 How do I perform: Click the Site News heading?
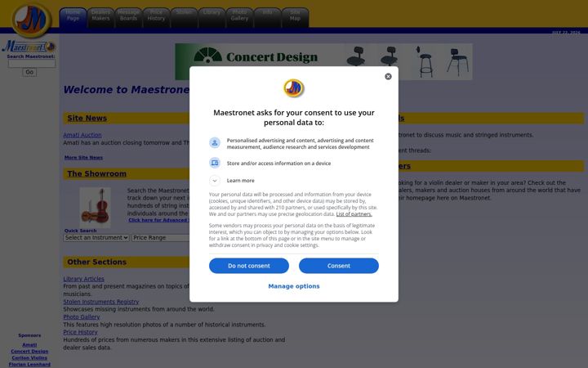click(x=87, y=119)
